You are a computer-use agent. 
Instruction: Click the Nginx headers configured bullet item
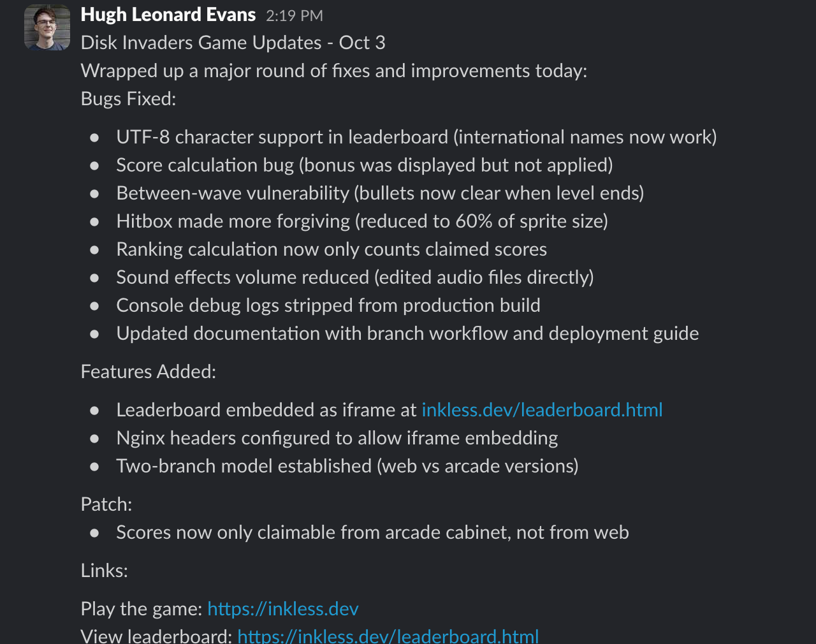pos(337,438)
